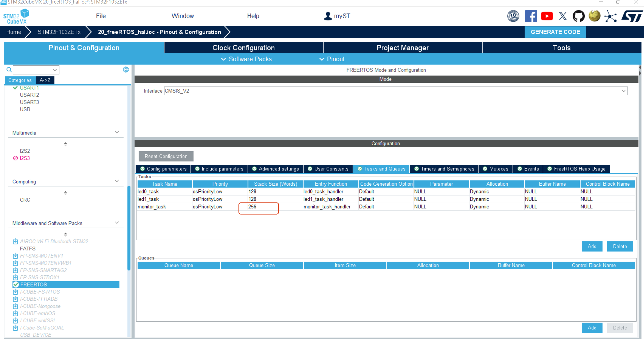Click the search magnifier icon

coord(9,70)
